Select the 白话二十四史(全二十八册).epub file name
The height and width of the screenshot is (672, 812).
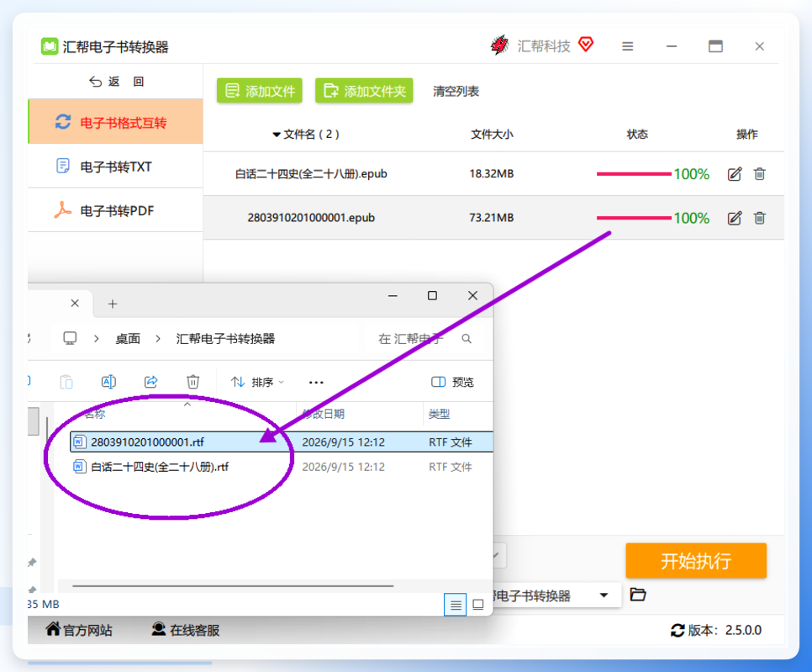pyautogui.click(x=311, y=173)
